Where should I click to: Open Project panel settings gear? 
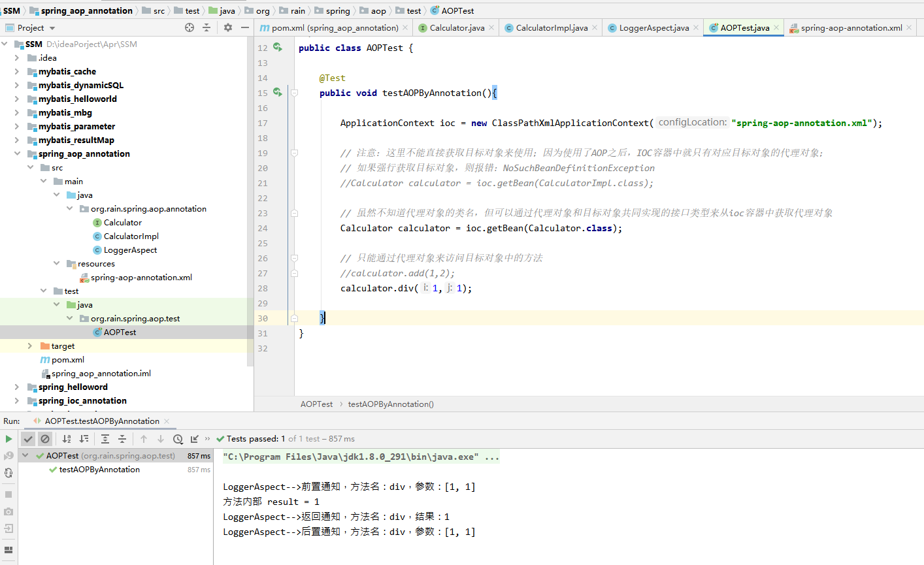[x=228, y=27]
